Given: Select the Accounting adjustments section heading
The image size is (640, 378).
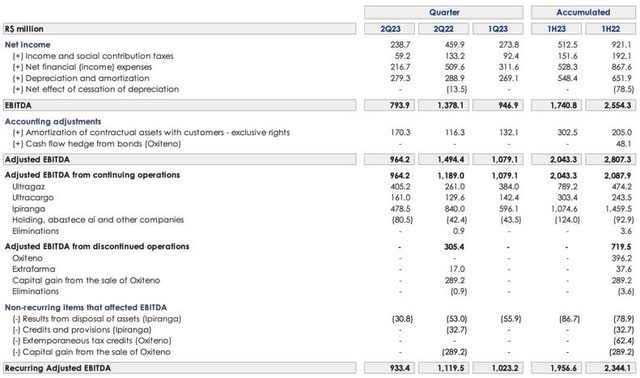Looking at the screenshot, I should (53, 122).
